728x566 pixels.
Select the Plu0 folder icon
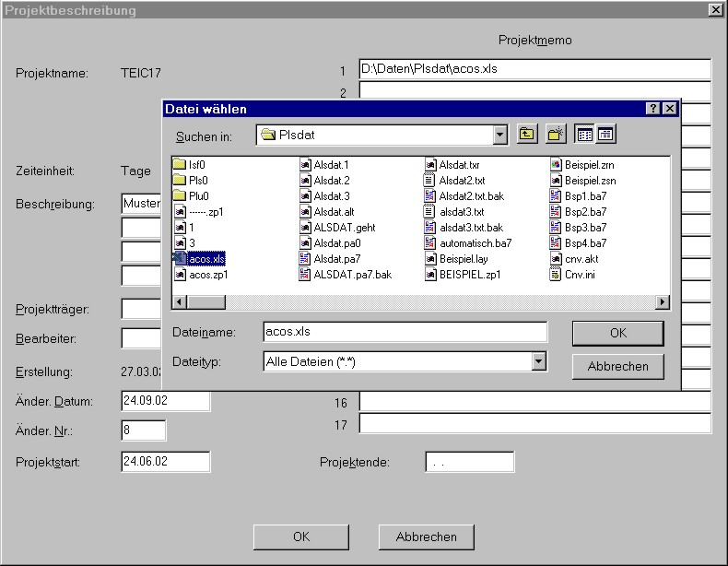point(179,196)
